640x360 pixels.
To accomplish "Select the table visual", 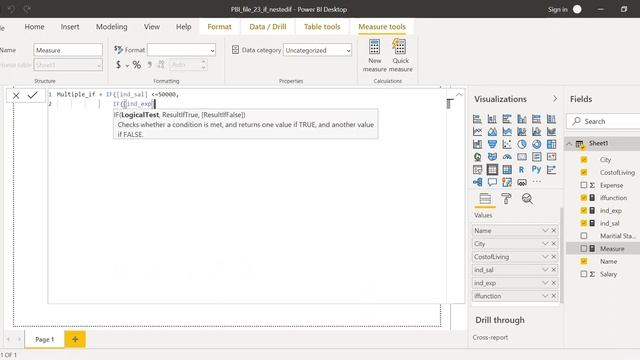I will pos(492,169).
